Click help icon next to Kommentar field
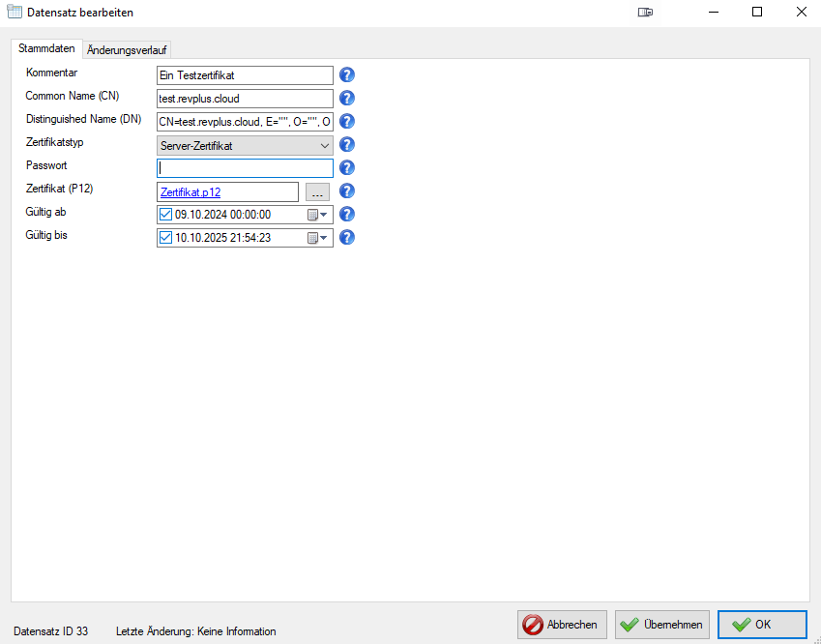The height and width of the screenshot is (644, 821). pyautogui.click(x=347, y=74)
